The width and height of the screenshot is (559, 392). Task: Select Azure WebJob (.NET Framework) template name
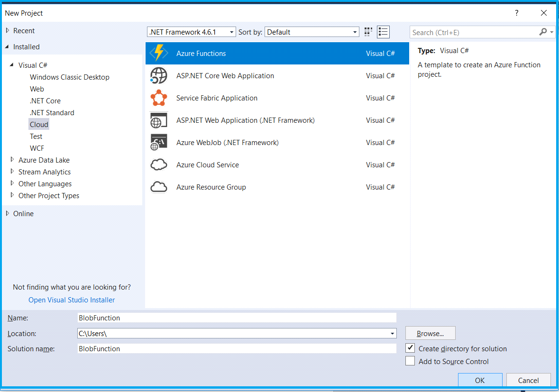(228, 143)
